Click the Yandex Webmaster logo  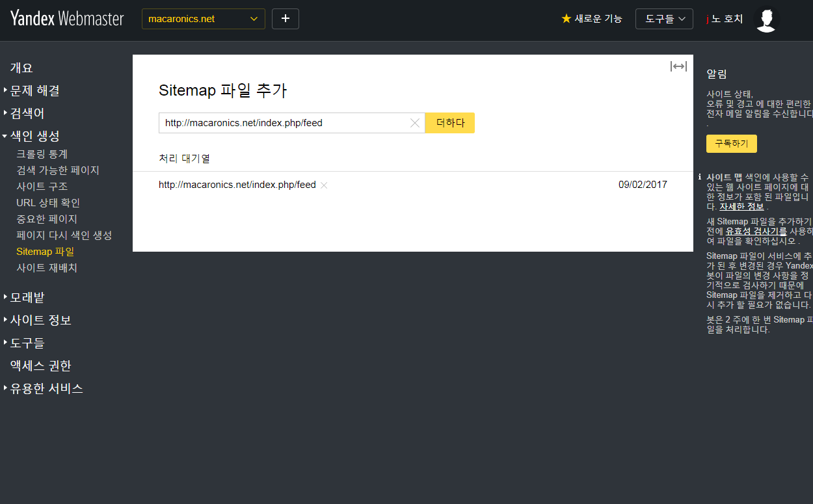[x=67, y=18]
